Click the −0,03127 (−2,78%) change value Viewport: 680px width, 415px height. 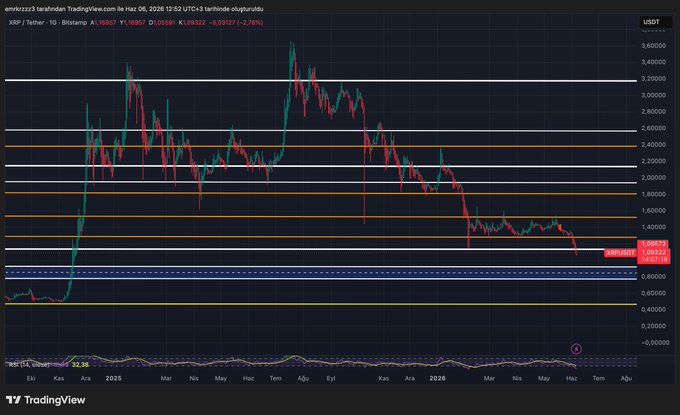click(236, 23)
